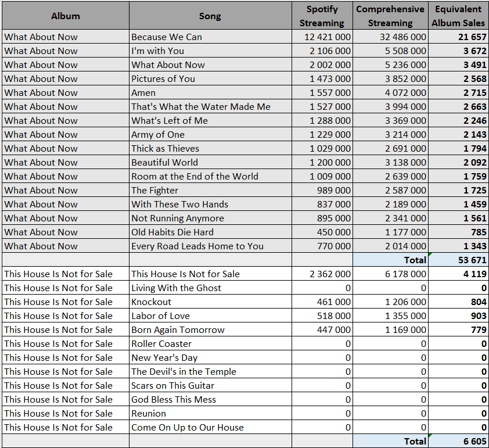Viewport: 489px width, 448px height.
Task: Select song cell 'God Bless This Mess'
Action: pyautogui.click(x=210, y=399)
